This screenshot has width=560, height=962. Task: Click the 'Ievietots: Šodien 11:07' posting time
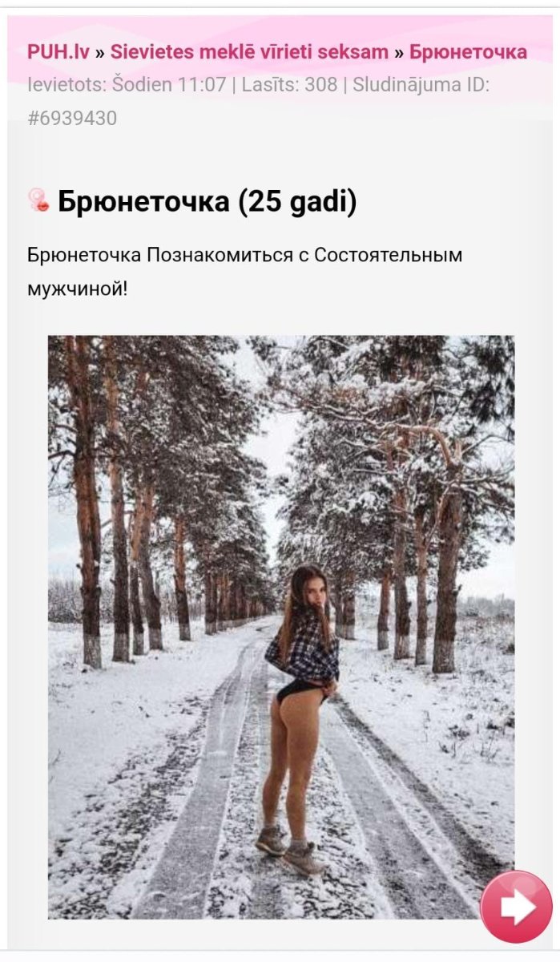(127, 85)
